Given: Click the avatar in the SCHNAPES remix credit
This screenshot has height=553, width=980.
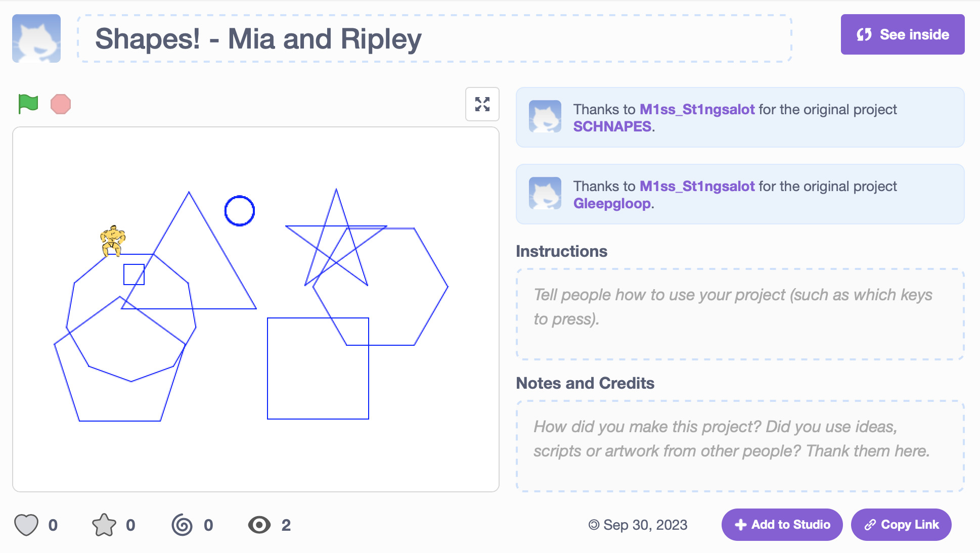Looking at the screenshot, I should point(545,117).
